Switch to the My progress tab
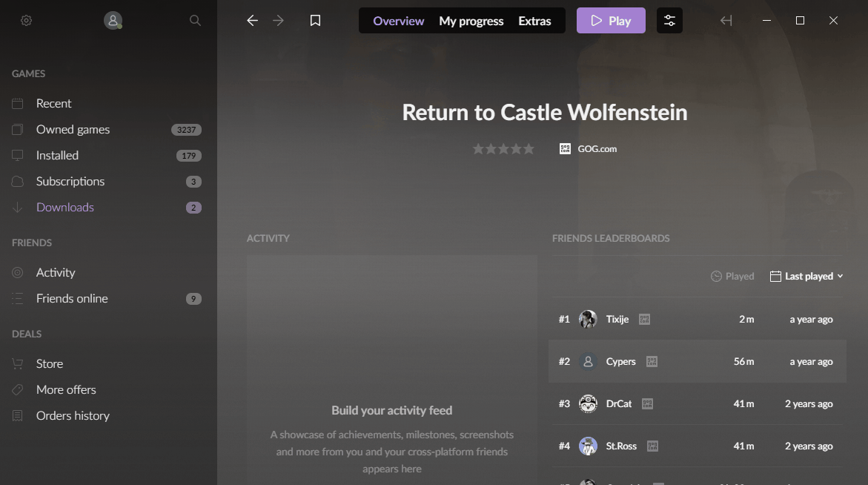This screenshot has width=868, height=485. pyautogui.click(x=471, y=21)
